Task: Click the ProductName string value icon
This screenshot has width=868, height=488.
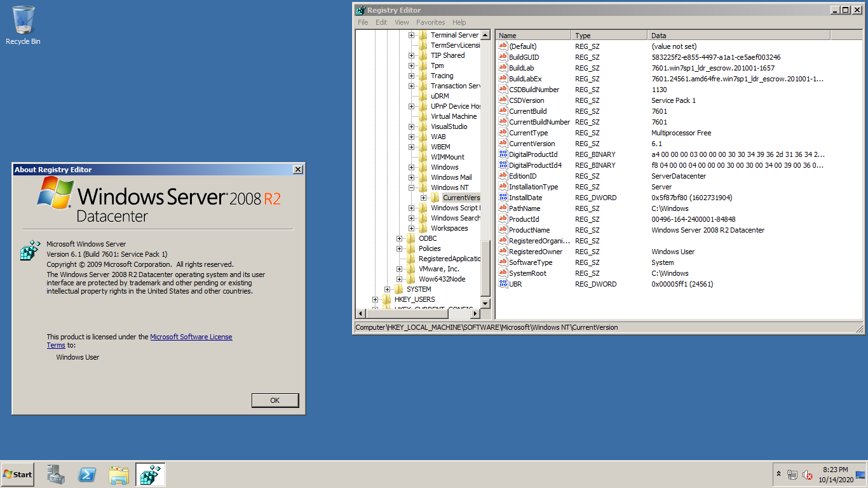Action: click(503, 230)
